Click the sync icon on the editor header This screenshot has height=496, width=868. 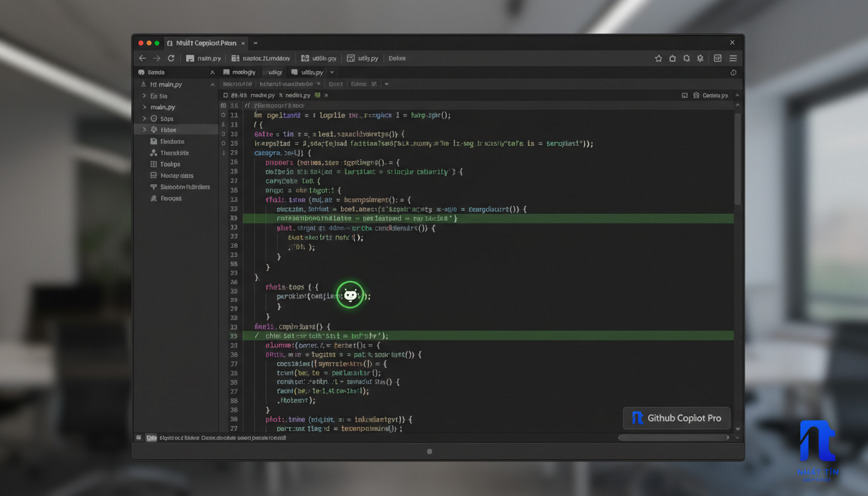click(x=733, y=72)
